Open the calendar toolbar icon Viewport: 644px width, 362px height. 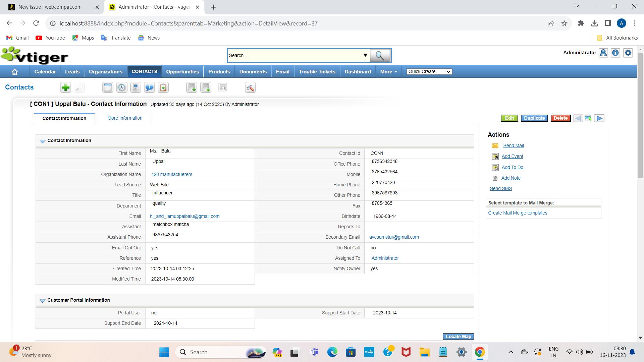108,87
